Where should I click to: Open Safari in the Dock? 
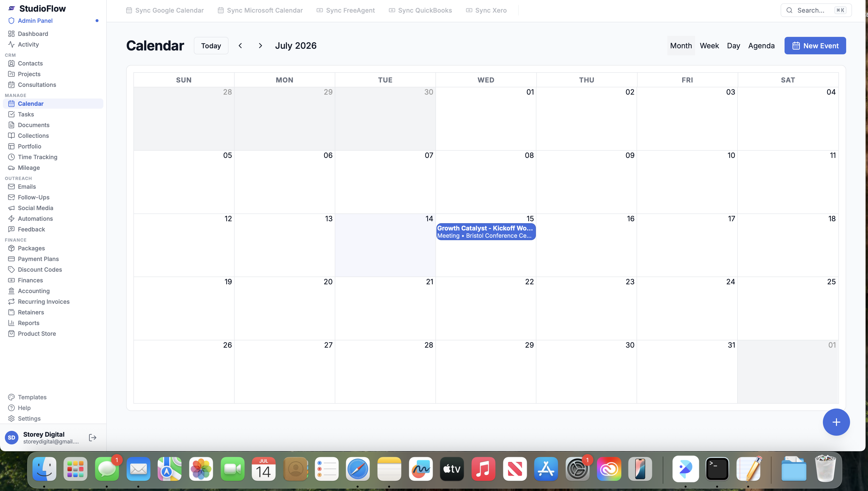tap(358, 469)
